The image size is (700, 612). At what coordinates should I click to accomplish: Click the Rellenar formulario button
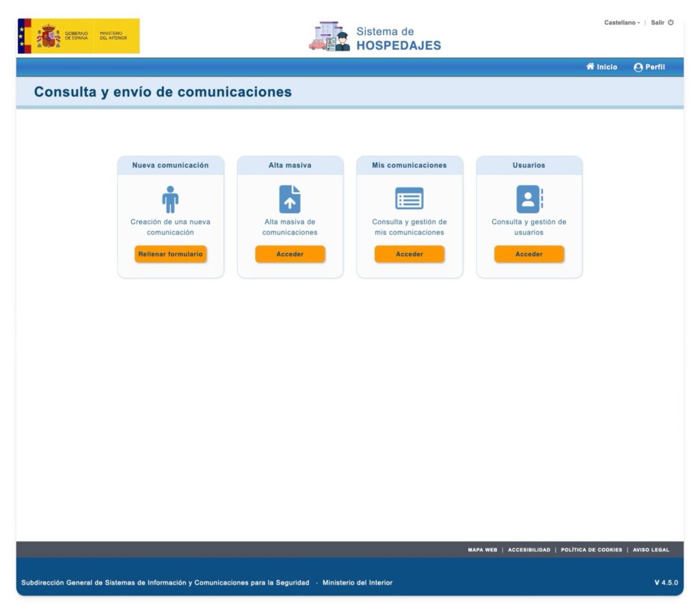click(171, 253)
